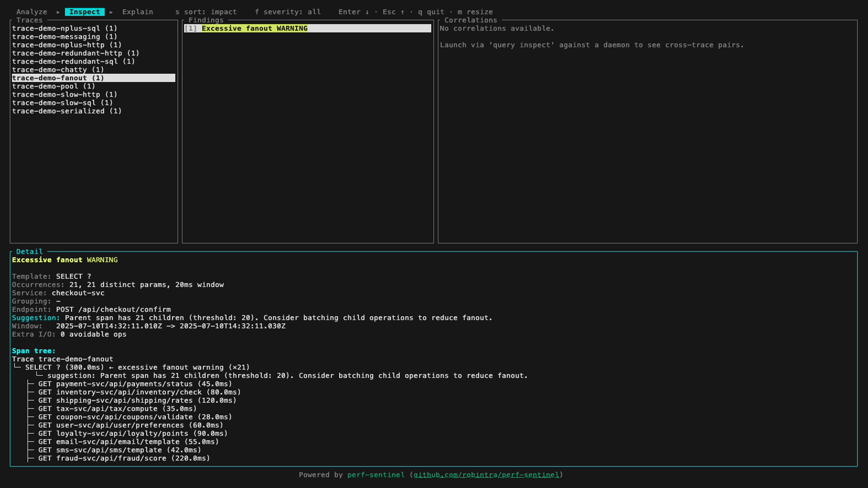Select trace-demo-nplus-http trace

click(x=93, y=45)
